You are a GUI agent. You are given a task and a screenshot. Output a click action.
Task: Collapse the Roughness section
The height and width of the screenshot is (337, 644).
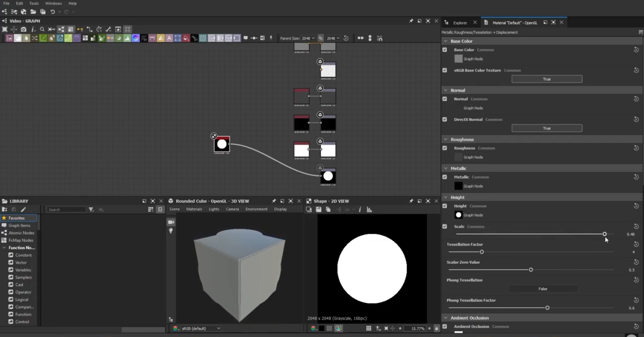click(x=446, y=139)
